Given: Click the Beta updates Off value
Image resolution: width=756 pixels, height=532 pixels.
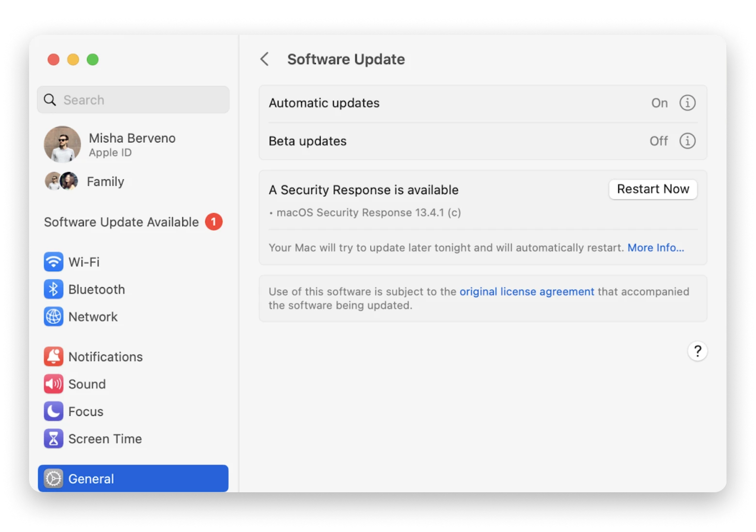Looking at the screenshot, I should click(x=659, y=141).
